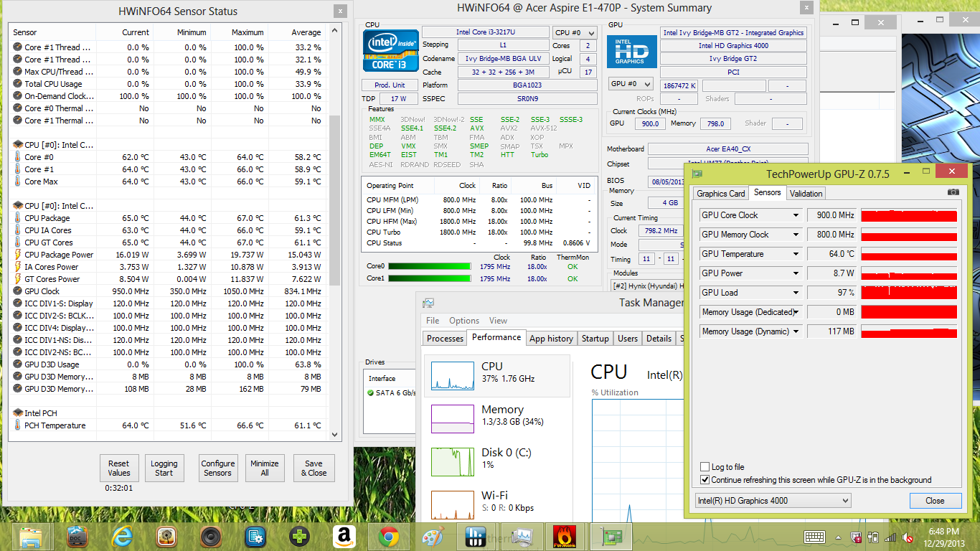
Task: Open the CPU #0 selector in System Summary
Action: pos(575,32)
